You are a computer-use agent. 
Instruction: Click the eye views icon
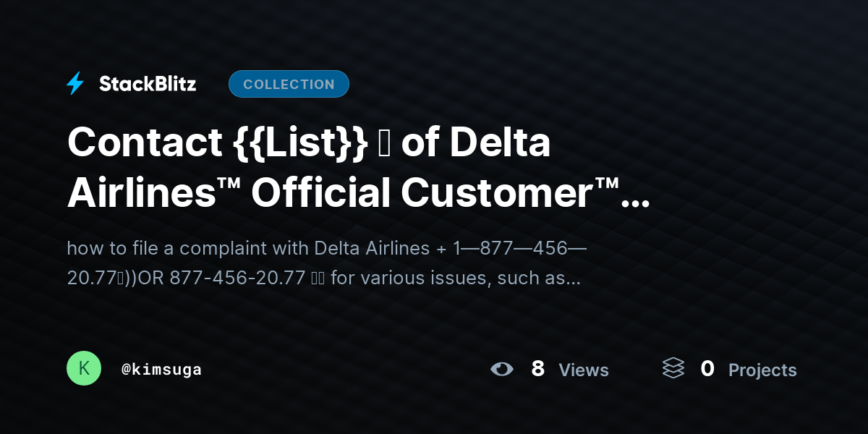click(501, 370)
